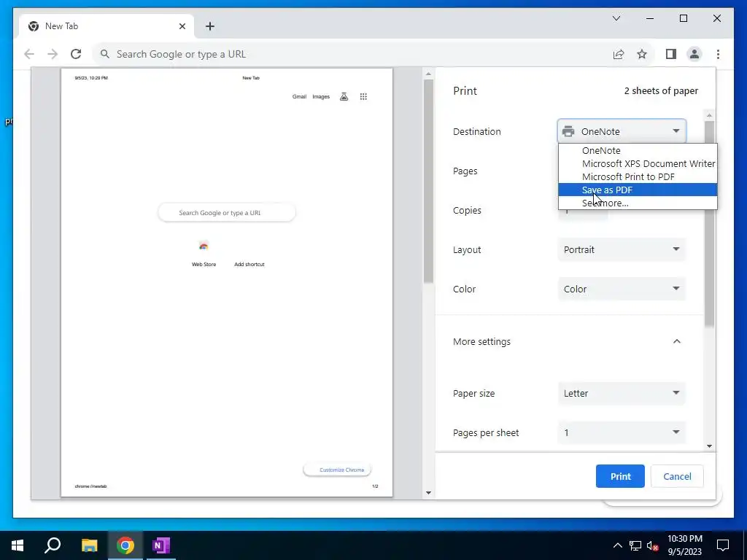The height and width of the screenshot is (560, 747).
Task: Choose Microsoft XPS Document Writer
Action: 638,163
